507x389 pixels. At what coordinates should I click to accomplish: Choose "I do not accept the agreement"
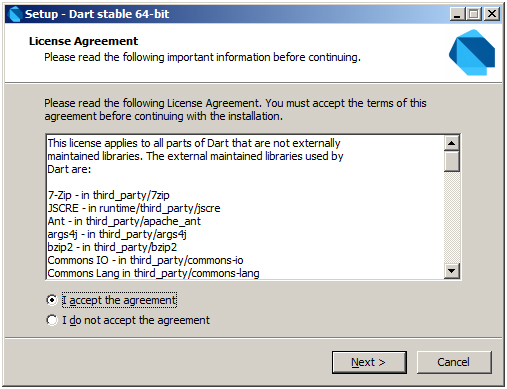coord(52,320)
